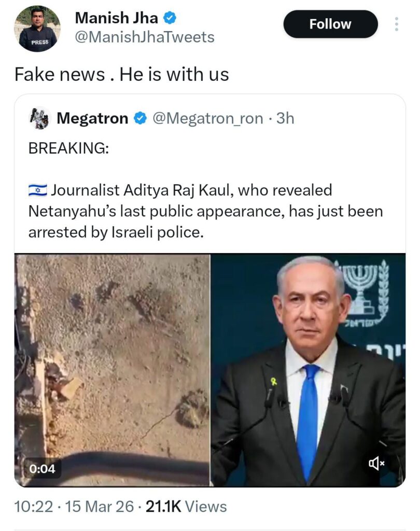
Task: Open the three-dot more options menu
Action: click(x=397, y=24)
